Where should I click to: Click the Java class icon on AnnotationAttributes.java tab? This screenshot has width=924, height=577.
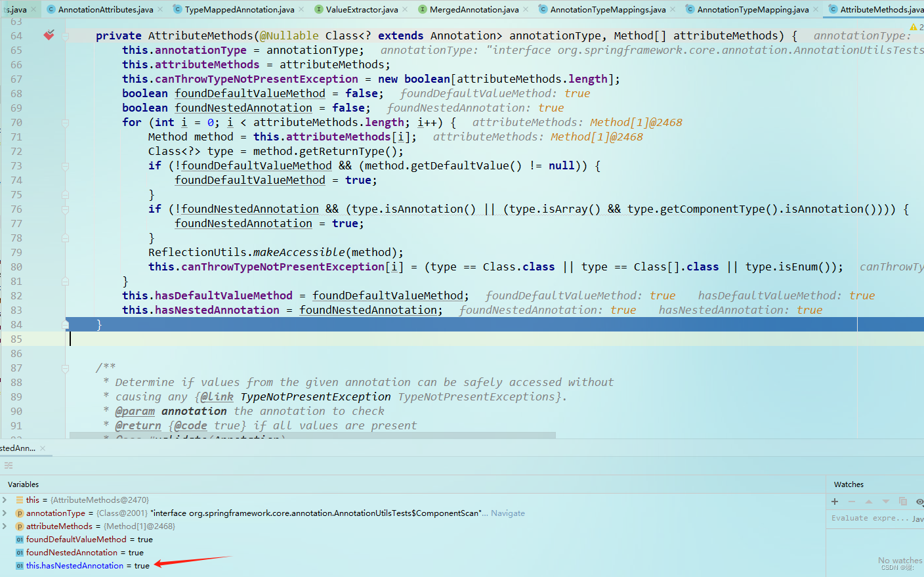51,9
